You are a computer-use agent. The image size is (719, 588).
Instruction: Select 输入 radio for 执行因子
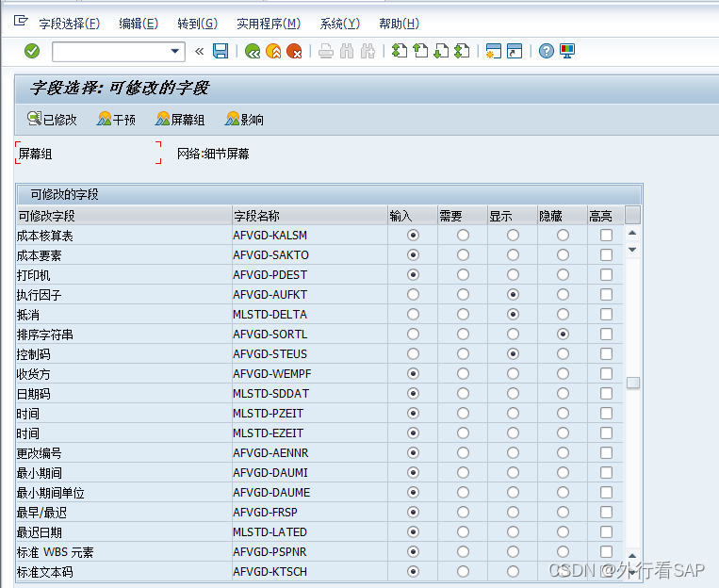413,294
